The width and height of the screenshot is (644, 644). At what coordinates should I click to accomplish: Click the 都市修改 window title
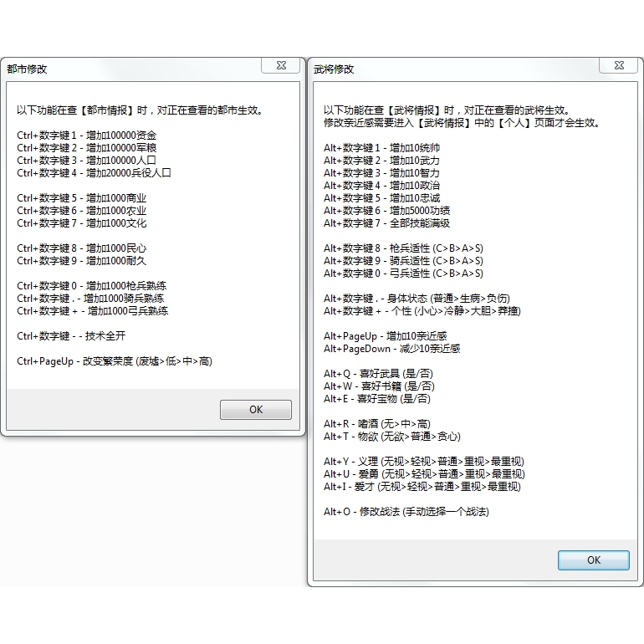[27, 69]
